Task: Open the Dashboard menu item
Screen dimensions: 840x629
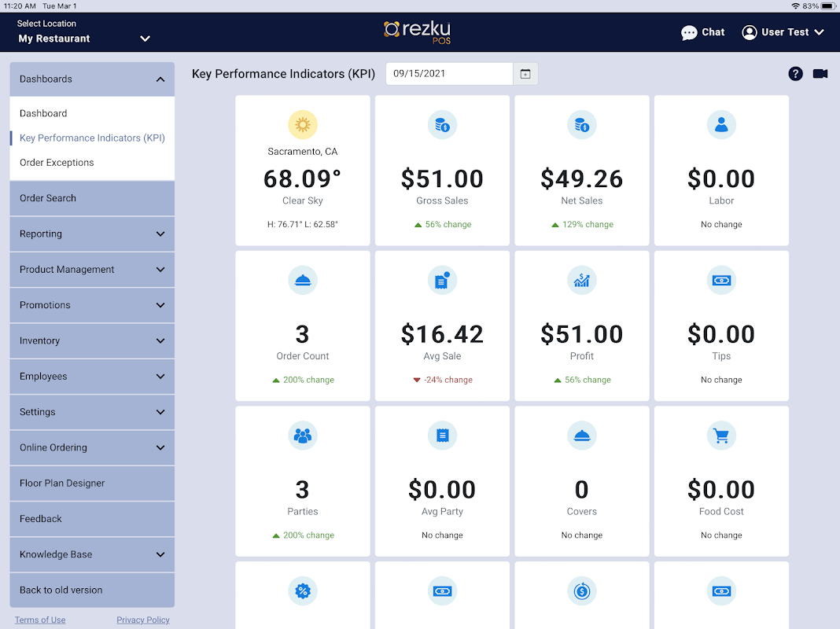Action: click(43, 113)
